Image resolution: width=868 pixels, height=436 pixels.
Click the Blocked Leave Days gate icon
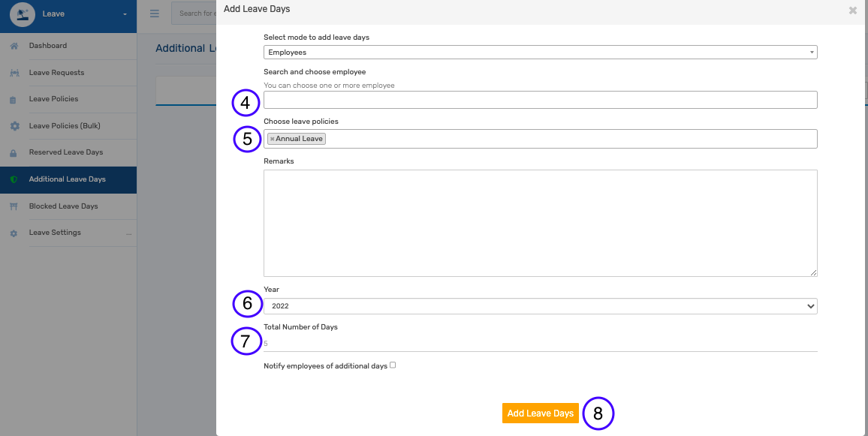14,206
